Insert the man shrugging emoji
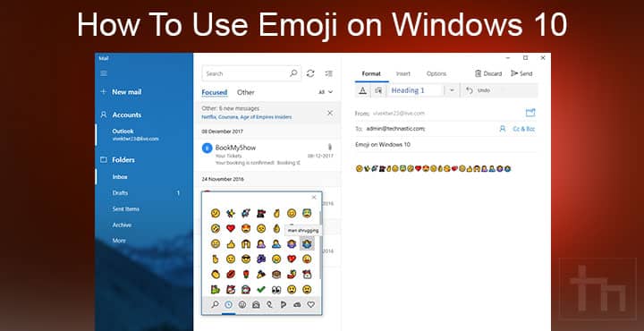This screenshot has height=331, width=644. click(x=307, y=244)
